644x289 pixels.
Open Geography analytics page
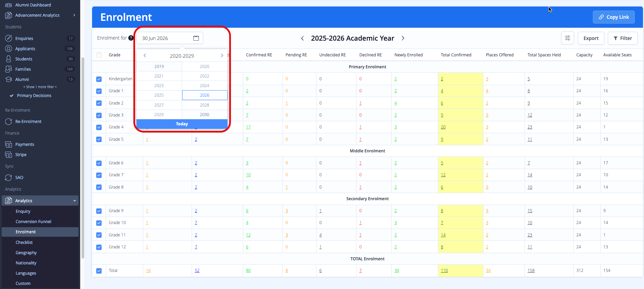coord(26,253)
